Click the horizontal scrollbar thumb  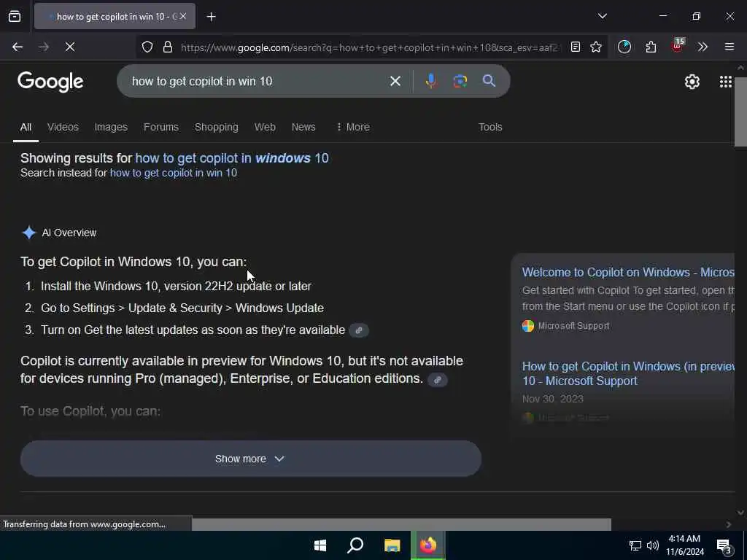point(401,524)
